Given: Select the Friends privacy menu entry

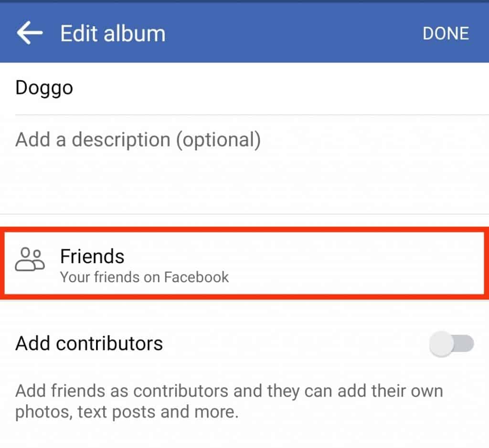Looking at the screenshot, I should tap(92, 256).
